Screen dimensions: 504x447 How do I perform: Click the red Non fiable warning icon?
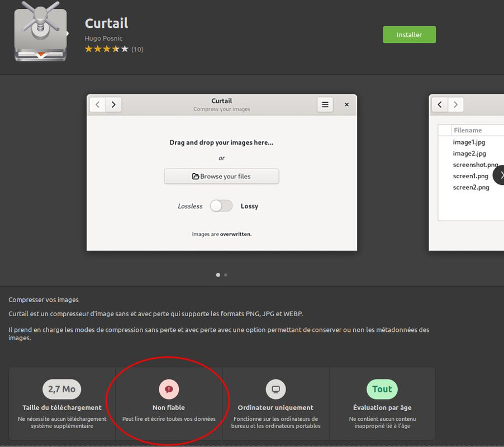click(169, 389)
